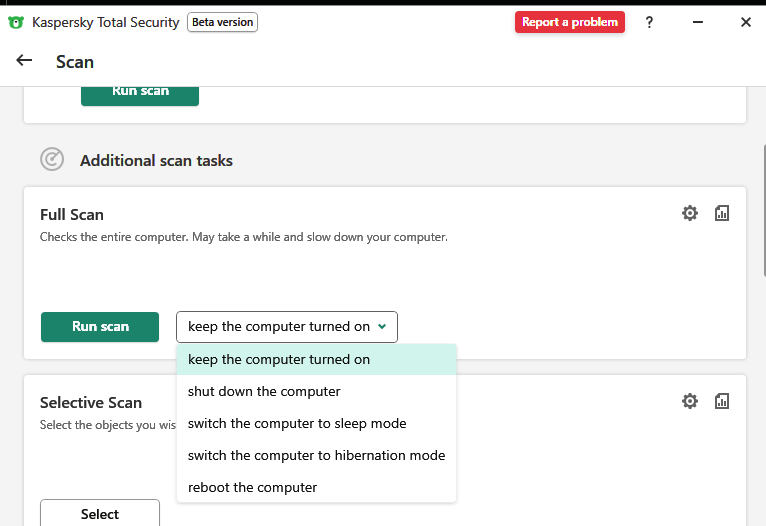Start Full Scan with Run scan

pyautogui.click(x=100, y=327)
